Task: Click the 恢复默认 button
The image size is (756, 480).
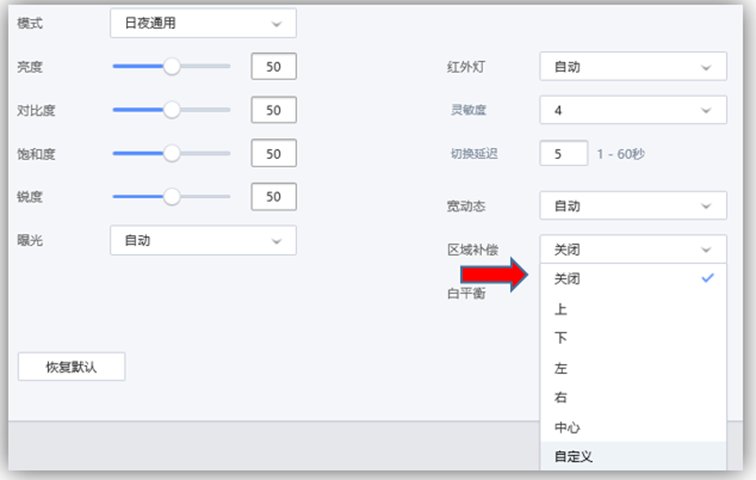Action: 72,367
